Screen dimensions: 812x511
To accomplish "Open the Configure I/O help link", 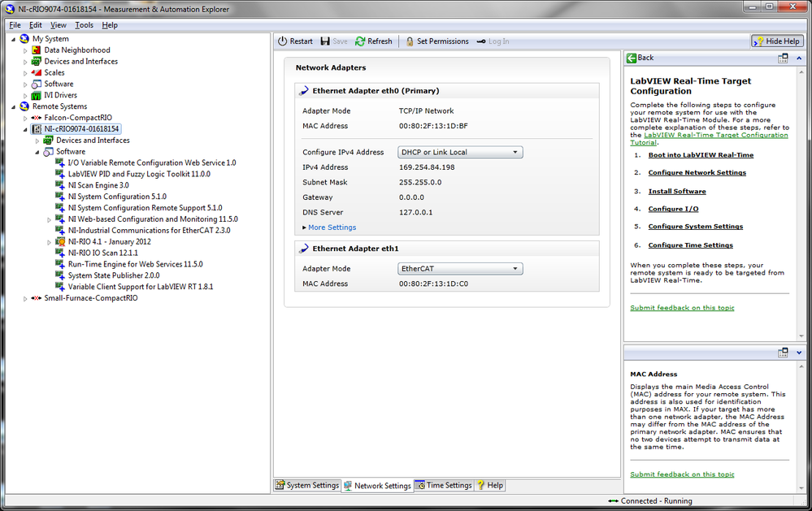I will pyautogui.click(x=673, y=209).
